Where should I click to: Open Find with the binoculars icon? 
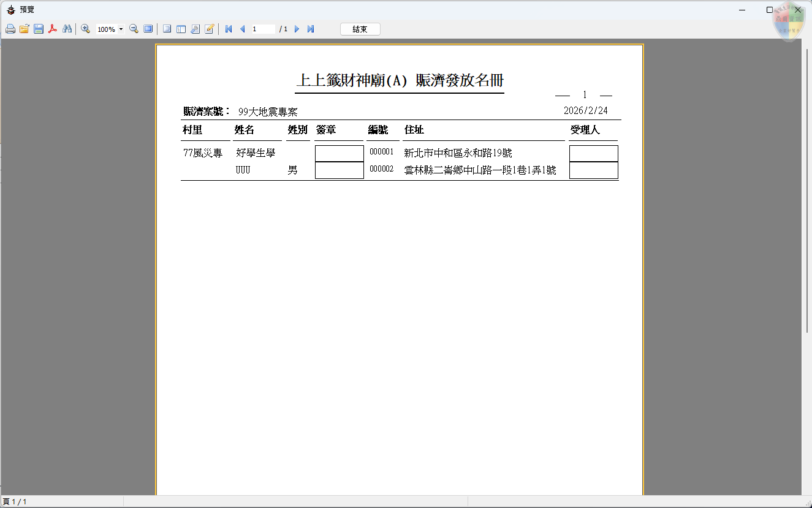click(x=67, y=29)
